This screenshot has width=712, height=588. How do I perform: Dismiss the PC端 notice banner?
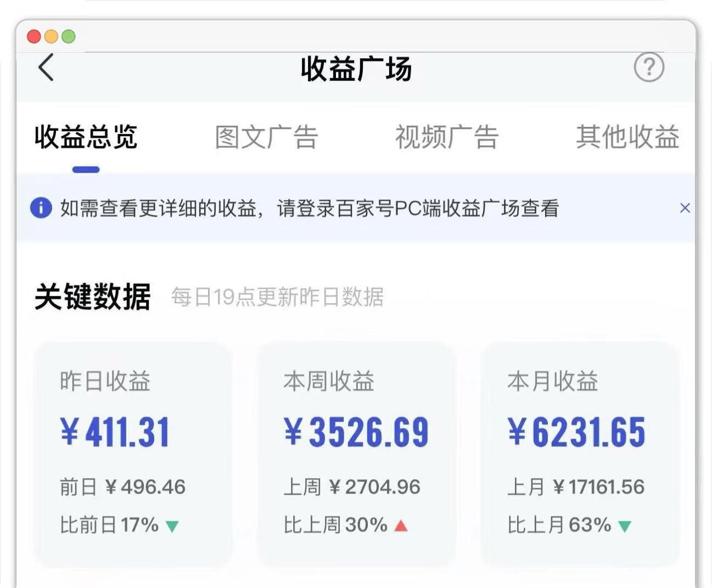685,208
